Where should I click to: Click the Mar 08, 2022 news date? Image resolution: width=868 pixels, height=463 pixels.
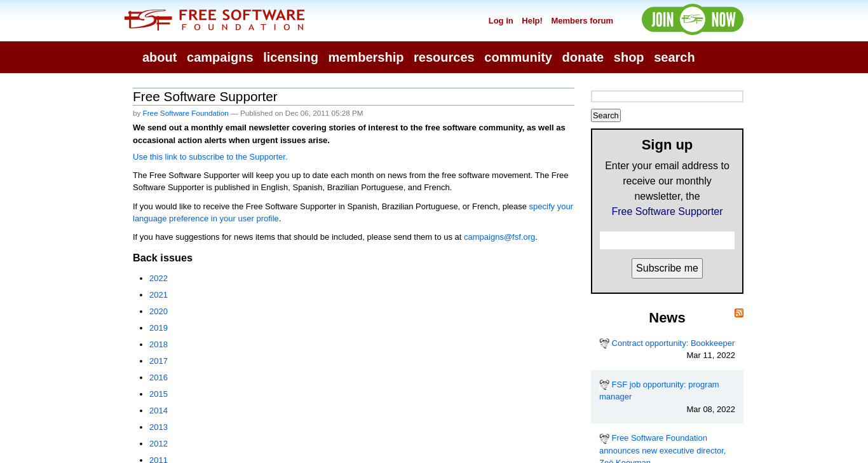pos(710,410)
